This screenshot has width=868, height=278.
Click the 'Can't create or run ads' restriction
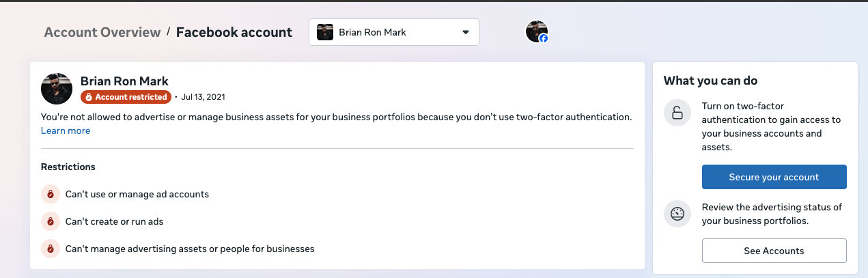point(114,221)
